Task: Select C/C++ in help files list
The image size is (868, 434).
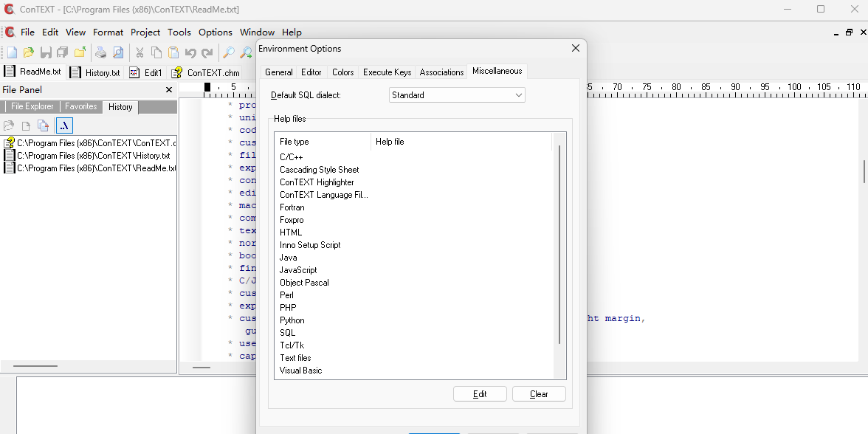Action: point(291,157)
